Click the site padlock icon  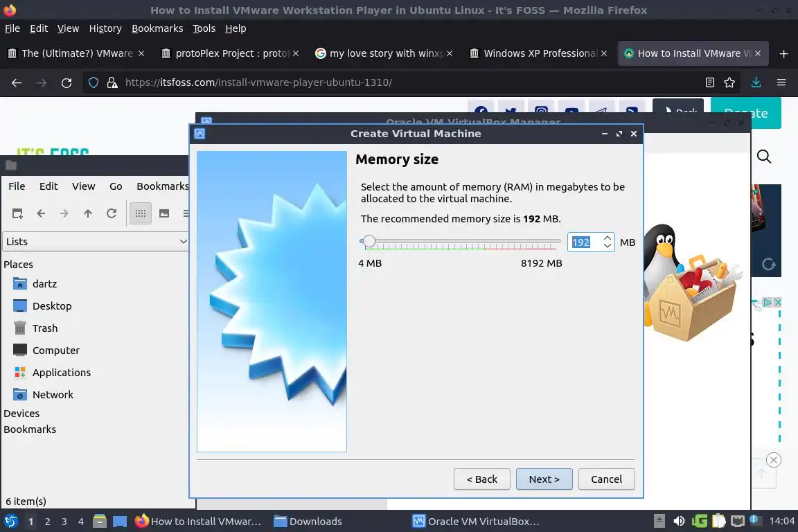click(x=112, y=82)
